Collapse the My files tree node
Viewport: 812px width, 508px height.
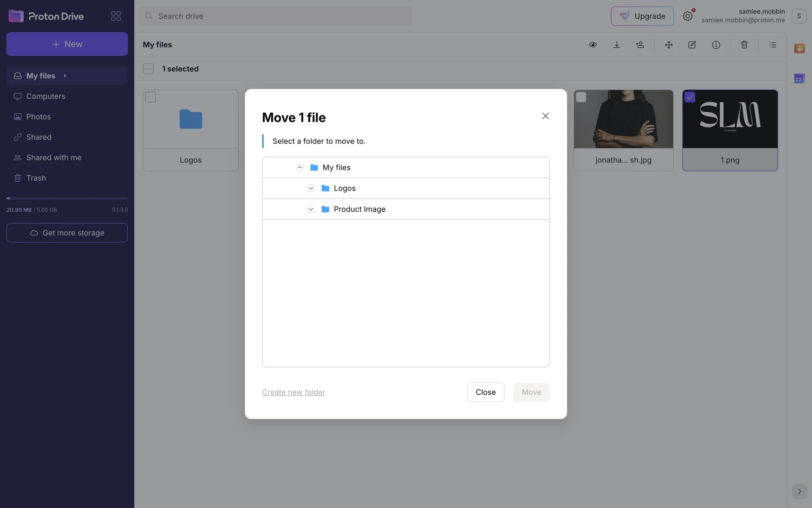(299, 168)
